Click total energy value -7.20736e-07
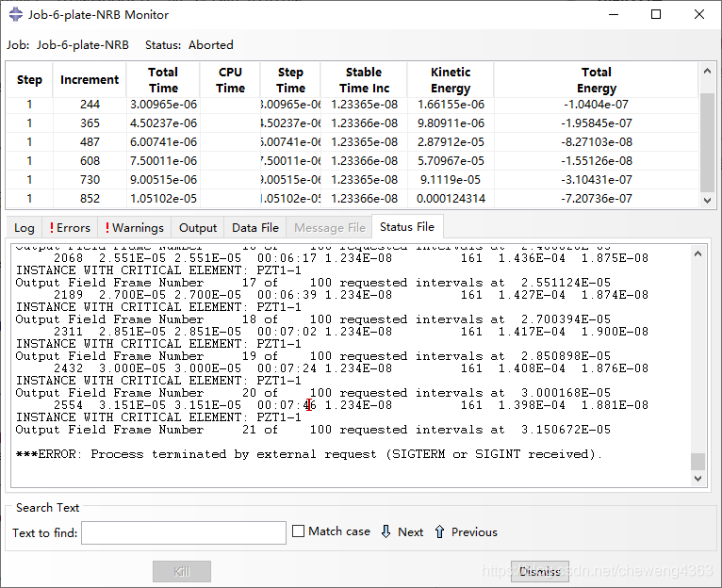The image size is (722, 588). coord(597,199)
